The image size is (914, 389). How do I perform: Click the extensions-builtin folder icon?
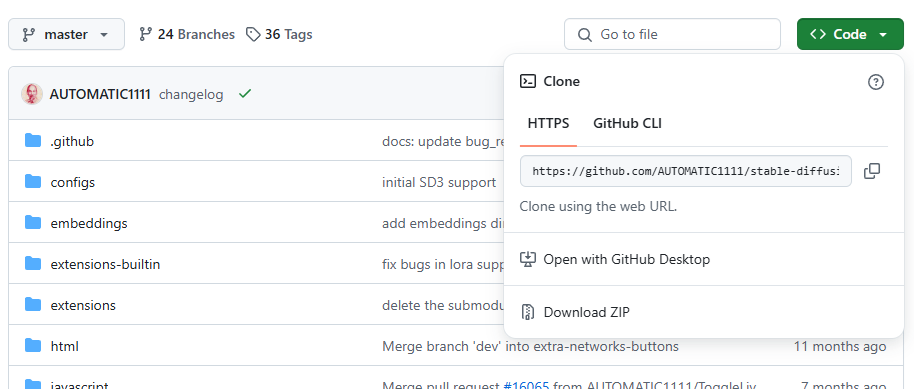33,264
